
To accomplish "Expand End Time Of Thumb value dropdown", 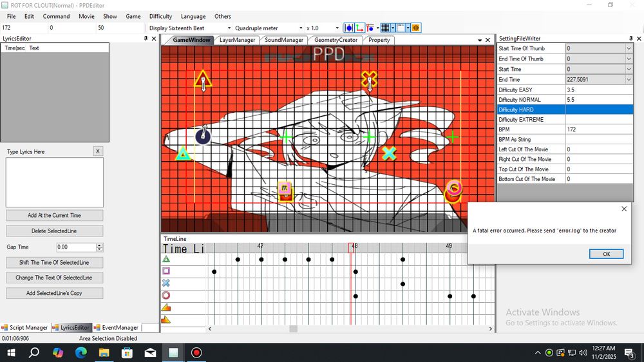I will 629,59.
